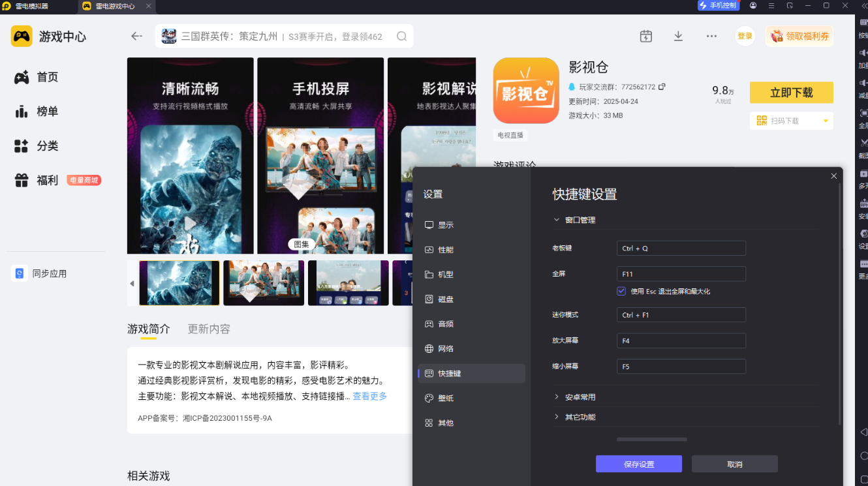Open the calendar reservation icon
Viewport: 868px width, 486px height.
pyautogui.click(x=645, y=37)
